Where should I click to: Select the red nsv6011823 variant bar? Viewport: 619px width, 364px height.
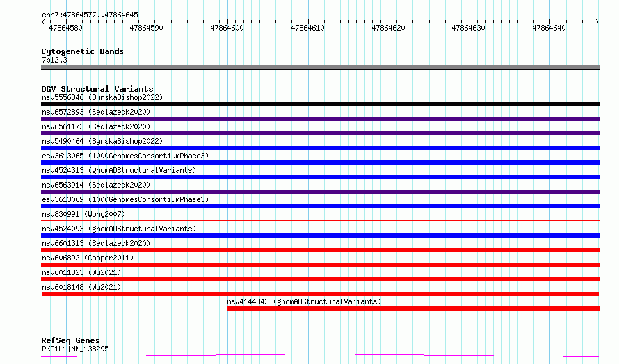(x=320, y=279)
